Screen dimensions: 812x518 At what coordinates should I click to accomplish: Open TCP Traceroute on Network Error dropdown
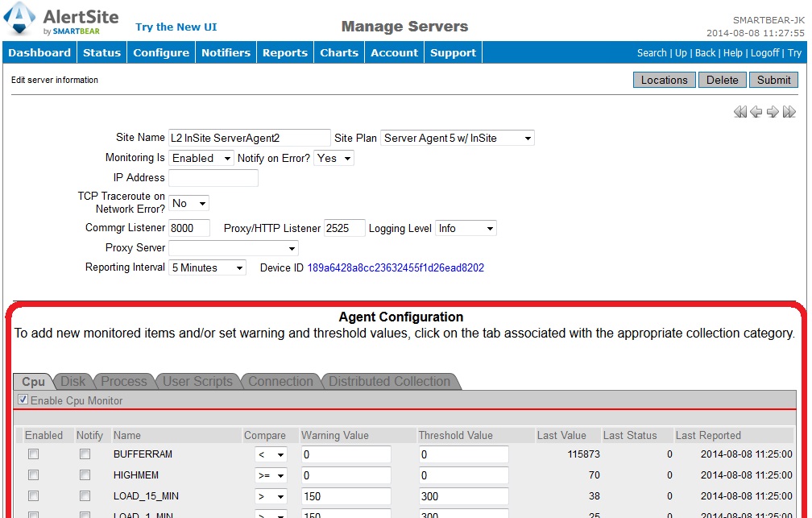pos(189,203)
